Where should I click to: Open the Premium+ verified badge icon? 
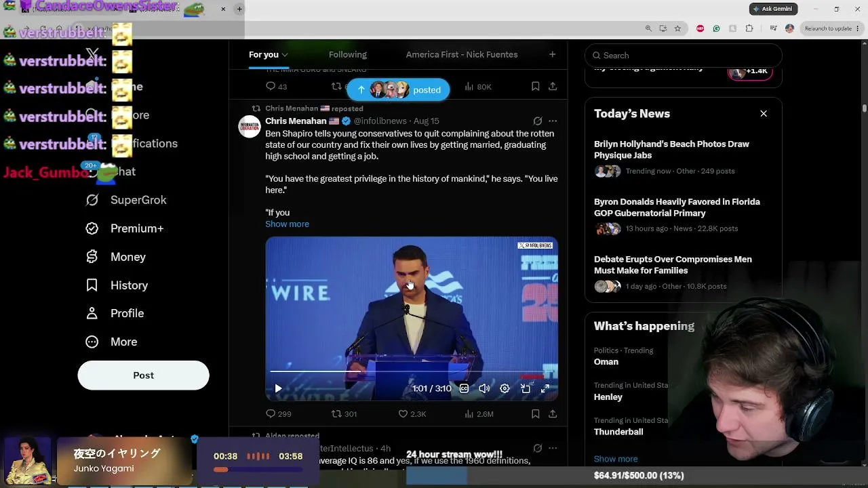92,228
